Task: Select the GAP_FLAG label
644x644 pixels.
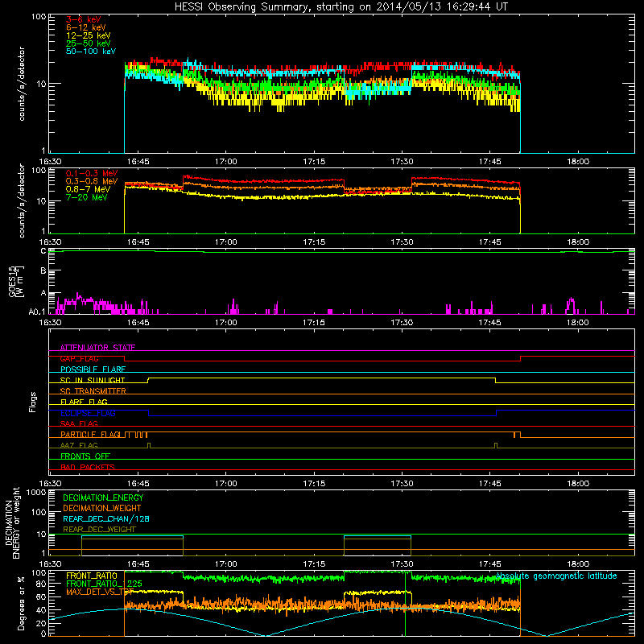Action: point(79,358)
